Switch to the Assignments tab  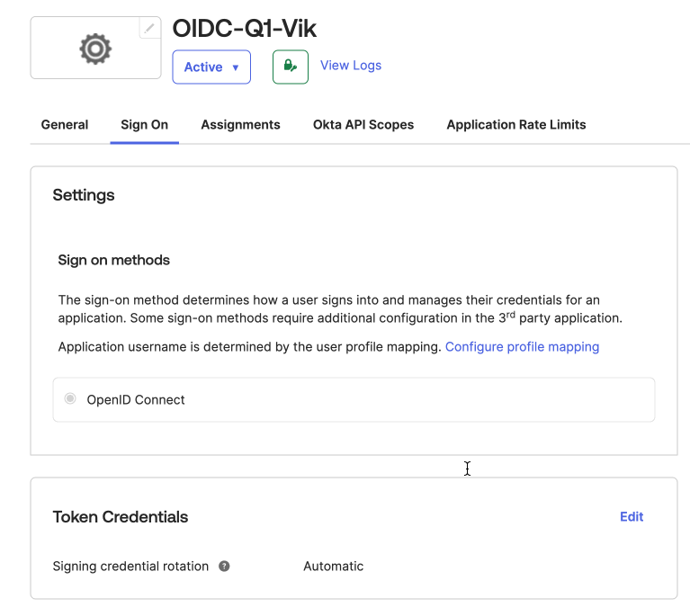[x=240, y=125]
